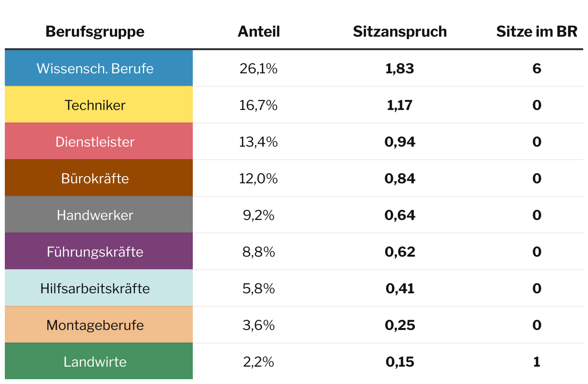Select the 1 seat value for Landwirte
The image size is (588, 384).
click(x=536, y=362)
